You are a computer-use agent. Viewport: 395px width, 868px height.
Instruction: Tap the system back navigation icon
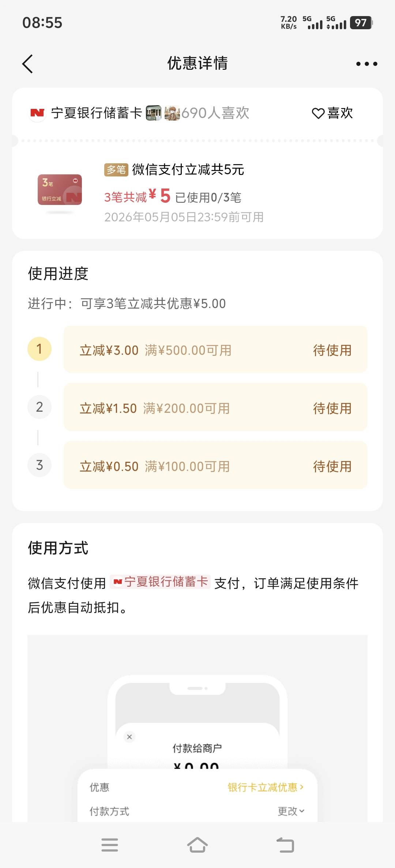[x=285, y=845]
